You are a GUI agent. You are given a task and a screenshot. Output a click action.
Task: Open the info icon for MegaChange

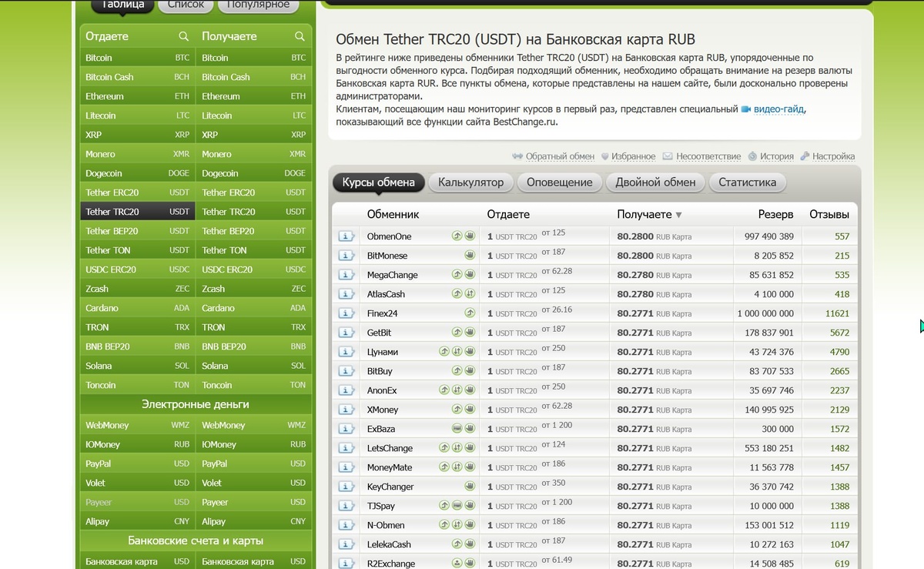(x=346, y=275)
